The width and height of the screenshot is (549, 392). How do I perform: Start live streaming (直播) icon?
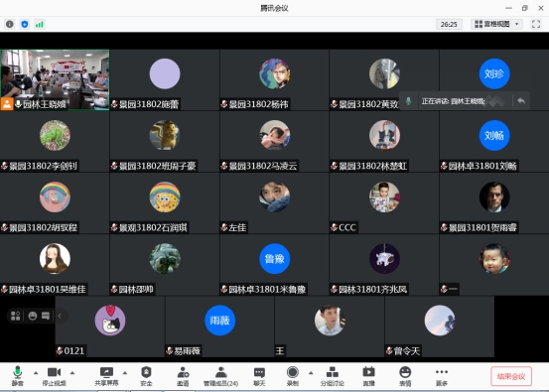[368, 376]
